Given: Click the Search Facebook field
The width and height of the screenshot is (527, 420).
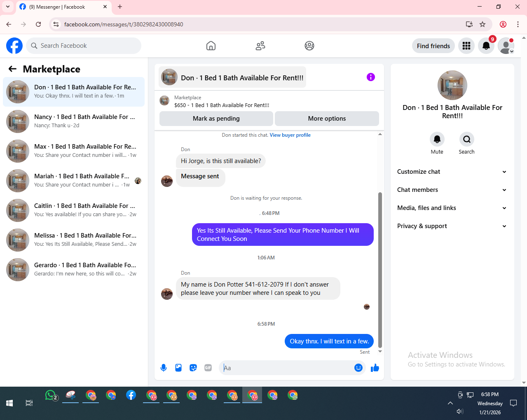Looking at the screenshot, I should click(x=84, y=46).
